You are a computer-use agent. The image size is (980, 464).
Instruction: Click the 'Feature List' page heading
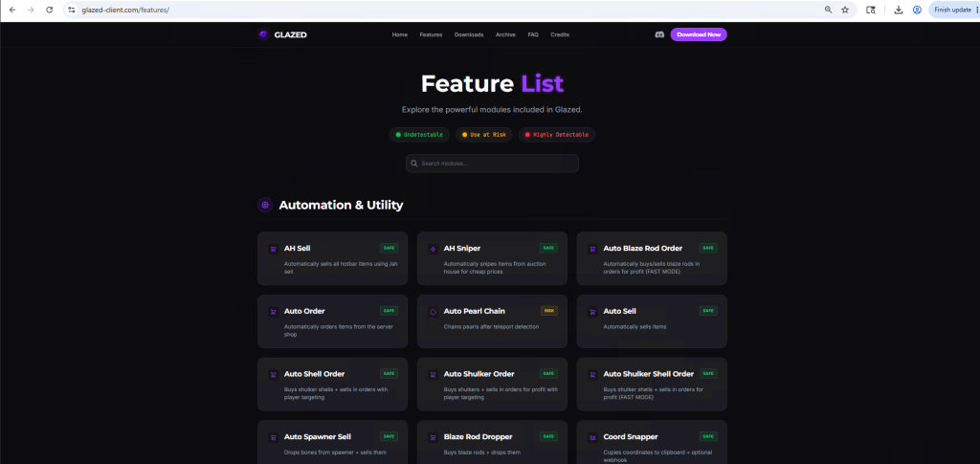(x=492, y=83)
